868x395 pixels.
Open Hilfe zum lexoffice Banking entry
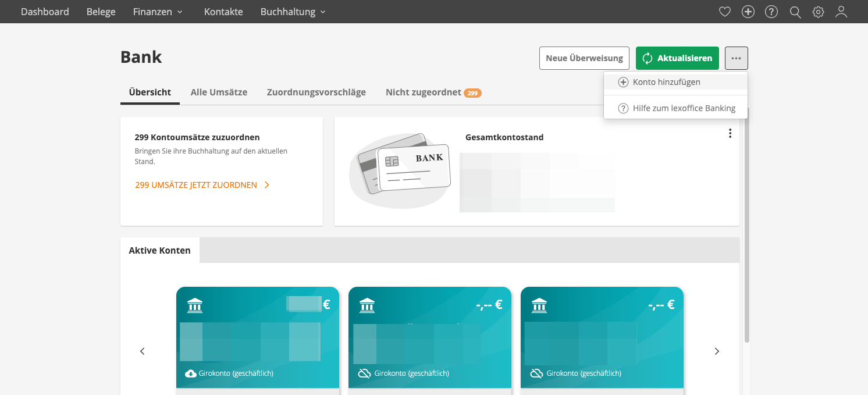675,108
